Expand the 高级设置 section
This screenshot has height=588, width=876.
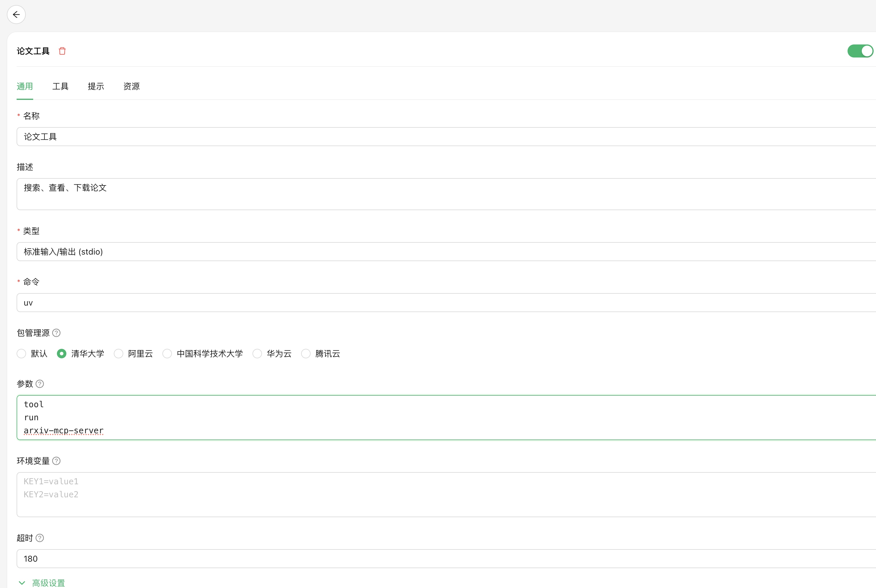pos(41,583)
